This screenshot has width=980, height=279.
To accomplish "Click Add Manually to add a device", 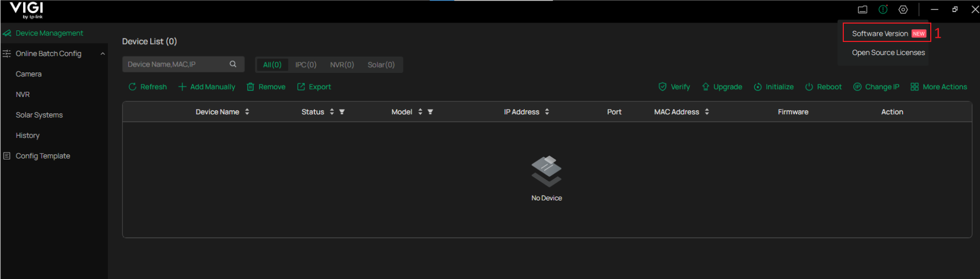I will coord(207,87).
